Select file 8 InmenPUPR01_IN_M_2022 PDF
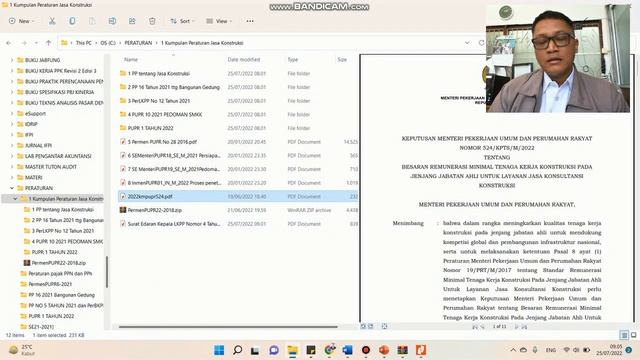This screenshot has height=360, width=640. coord(174,183)
